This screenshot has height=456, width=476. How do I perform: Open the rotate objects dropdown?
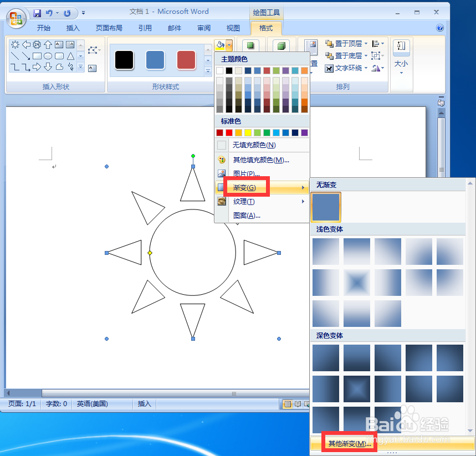point(378,68)
